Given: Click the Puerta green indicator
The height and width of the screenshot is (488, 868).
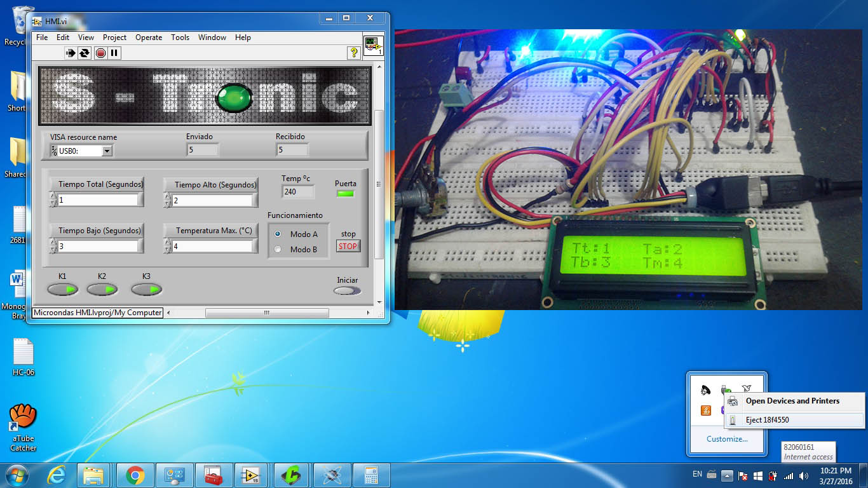Looking at the screenshot, I should point(345,193).
